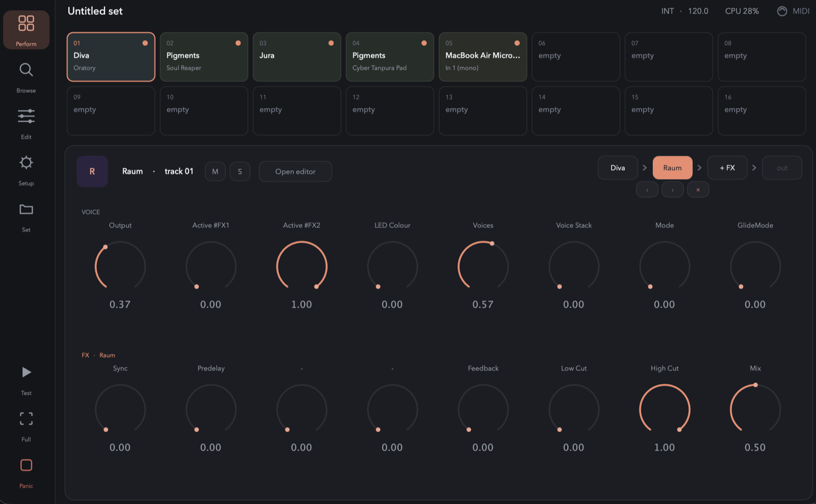
Task: Select slot 02 Pigments Soul Reaper
Action: [204, 57]
